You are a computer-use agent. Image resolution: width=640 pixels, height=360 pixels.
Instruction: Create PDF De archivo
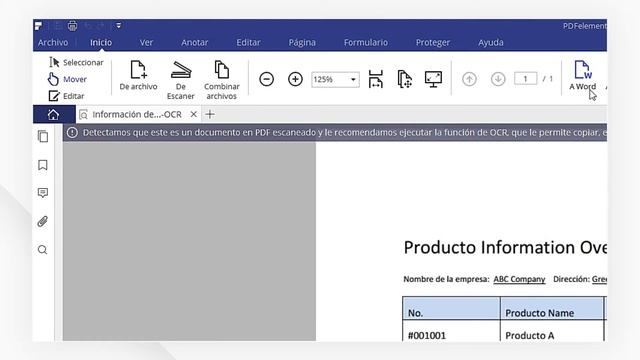click(138, 76)
